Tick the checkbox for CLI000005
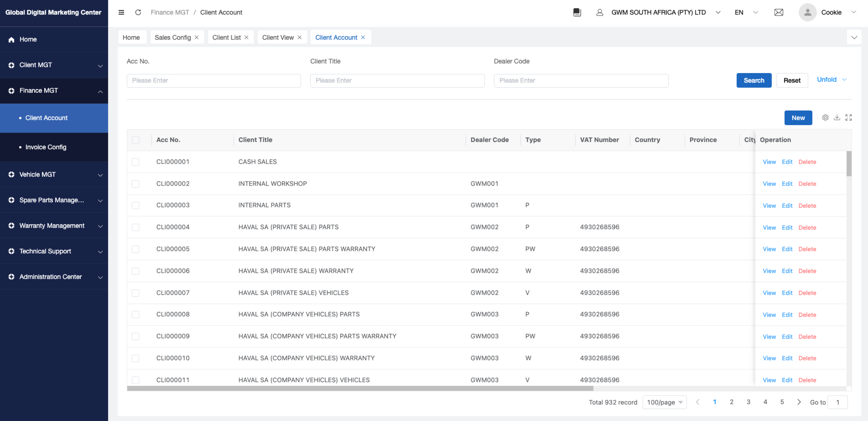 click(x=135, y=249)
